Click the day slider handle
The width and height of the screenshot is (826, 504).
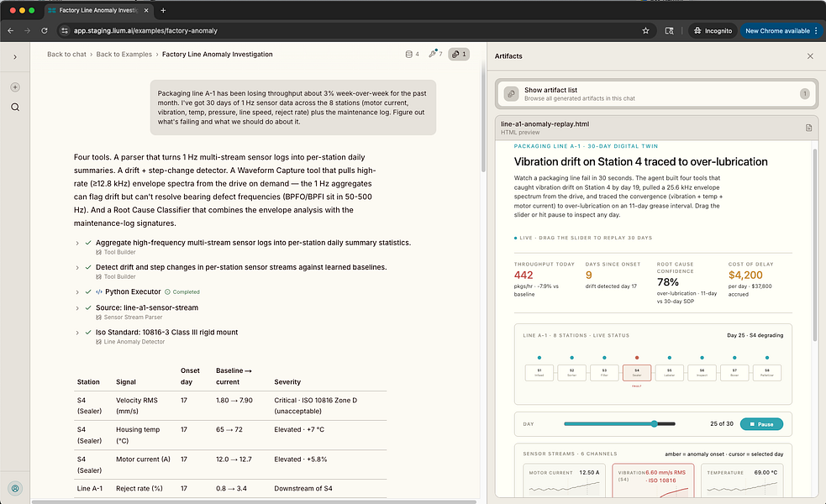click(x=654, y=424)
